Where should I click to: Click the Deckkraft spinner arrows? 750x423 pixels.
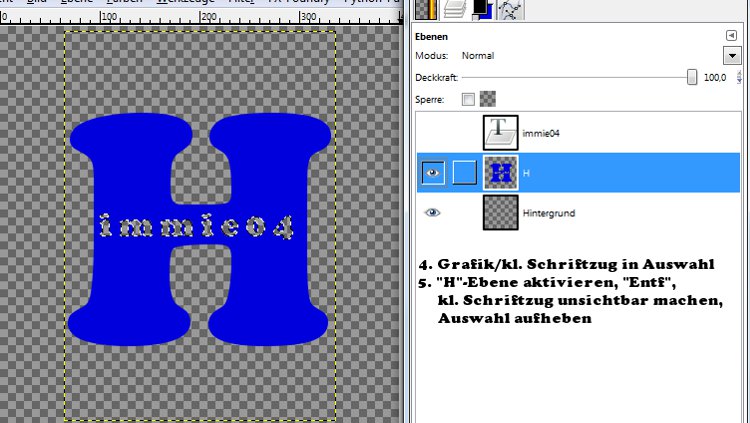click(739, 78)
